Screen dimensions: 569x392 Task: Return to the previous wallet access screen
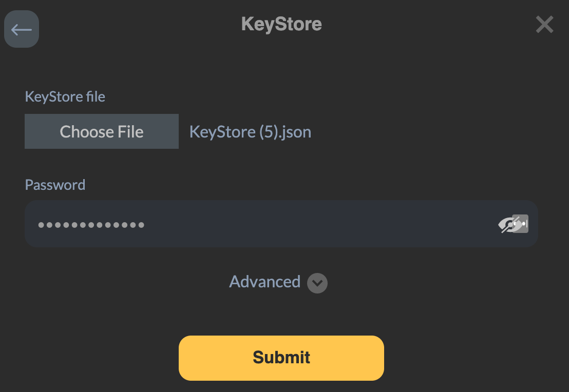(x=22, y=29)
